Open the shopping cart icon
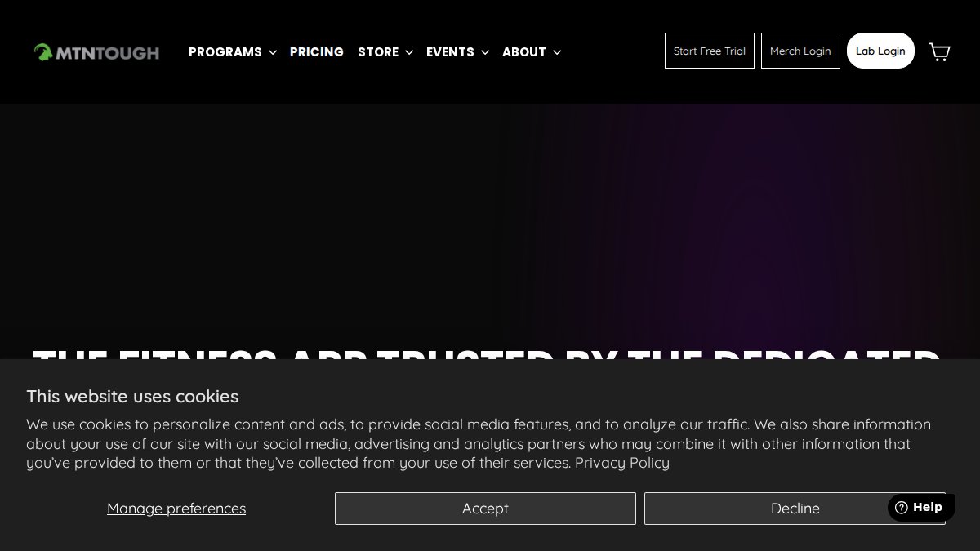Viewport: 980px width, 551px height. [939, 51]
